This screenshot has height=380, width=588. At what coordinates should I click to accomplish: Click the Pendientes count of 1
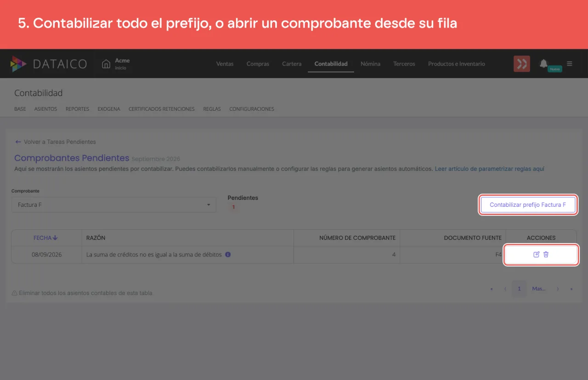[x=233, y=207]
